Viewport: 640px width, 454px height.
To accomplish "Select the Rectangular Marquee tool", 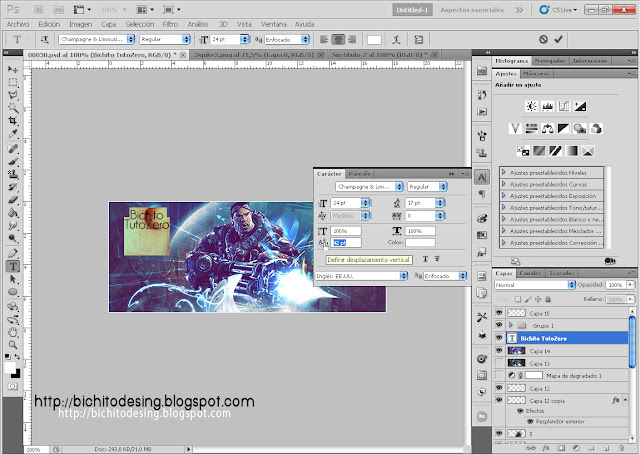I will coord(13,82).
